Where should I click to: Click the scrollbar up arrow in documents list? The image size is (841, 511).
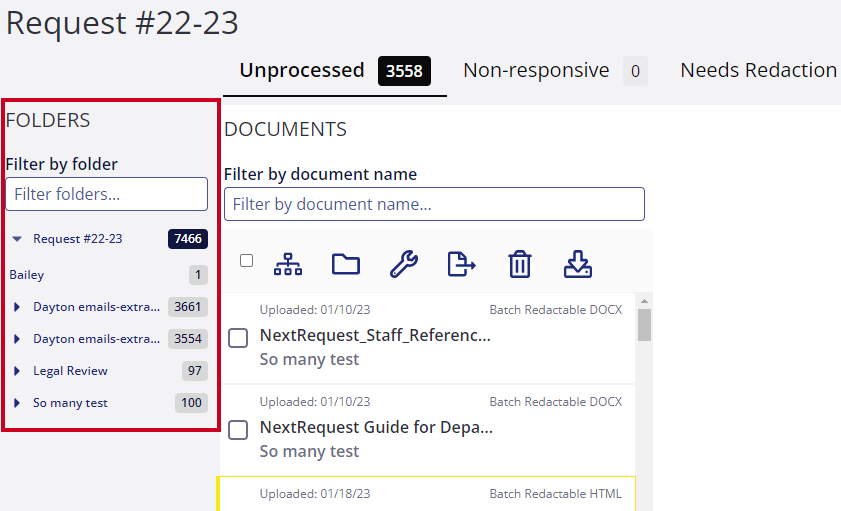pos(644,301)
